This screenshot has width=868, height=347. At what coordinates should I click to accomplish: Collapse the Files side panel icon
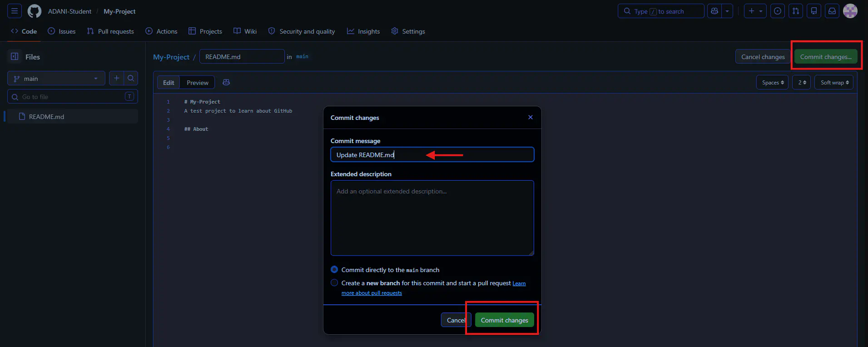(15, 56)
